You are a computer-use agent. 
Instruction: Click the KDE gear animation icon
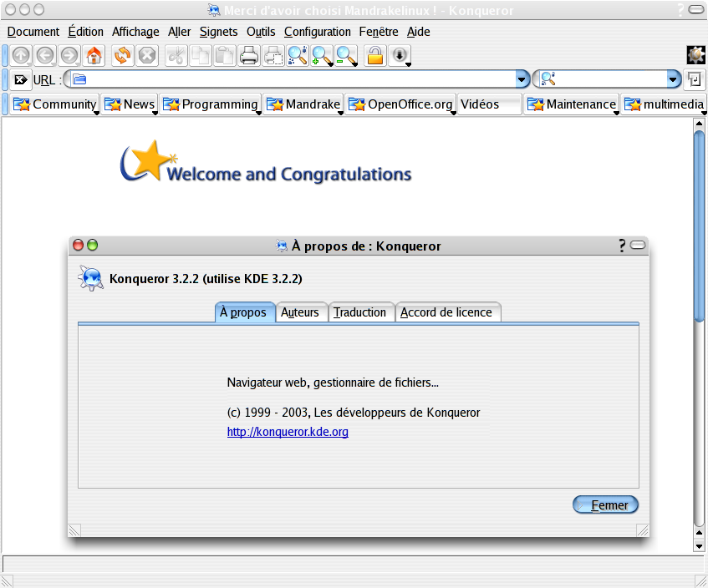695,55
